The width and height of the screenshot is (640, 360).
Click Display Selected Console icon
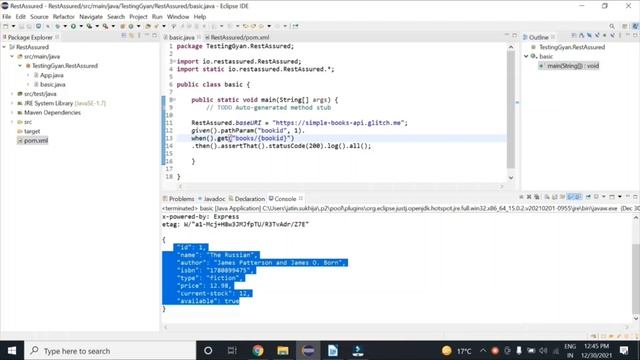(596, 197)
